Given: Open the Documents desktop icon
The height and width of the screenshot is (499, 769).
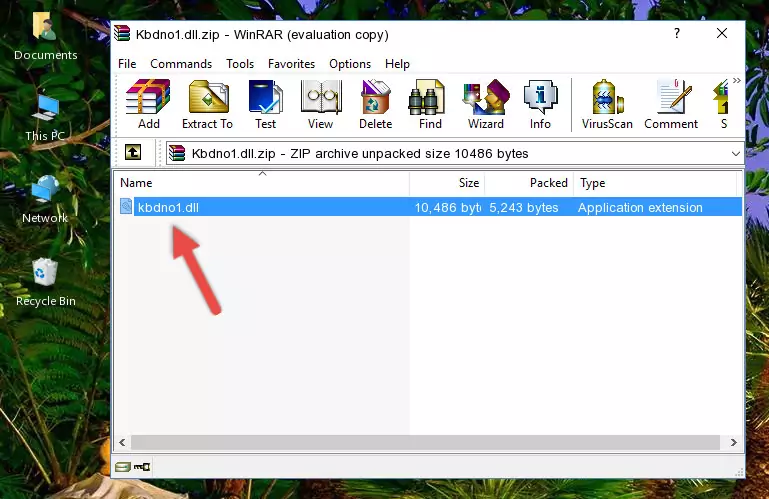Looking at the screenshot, I should point(45,36).
